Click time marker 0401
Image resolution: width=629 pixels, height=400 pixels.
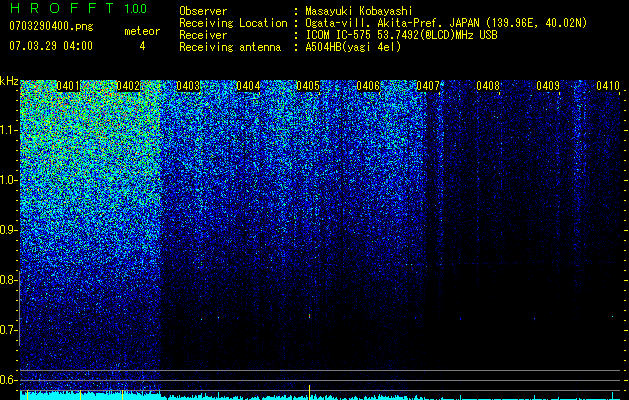(x=68, y=86)
